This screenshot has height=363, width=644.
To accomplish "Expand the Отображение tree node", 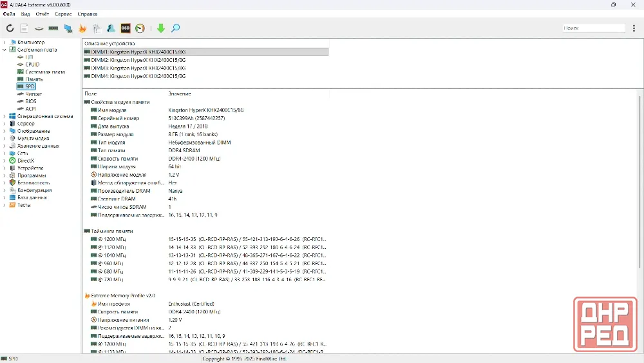I will pos(5,131).
